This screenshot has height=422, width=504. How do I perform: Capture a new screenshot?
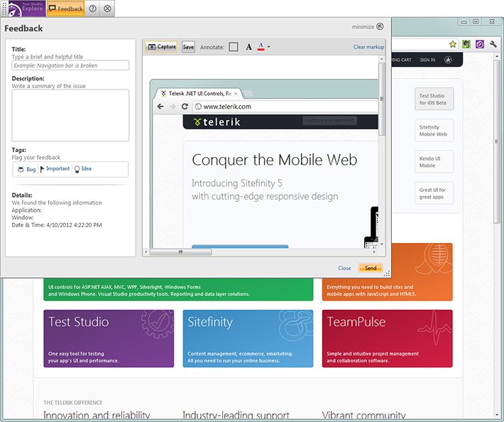click(x=161, y=47)
